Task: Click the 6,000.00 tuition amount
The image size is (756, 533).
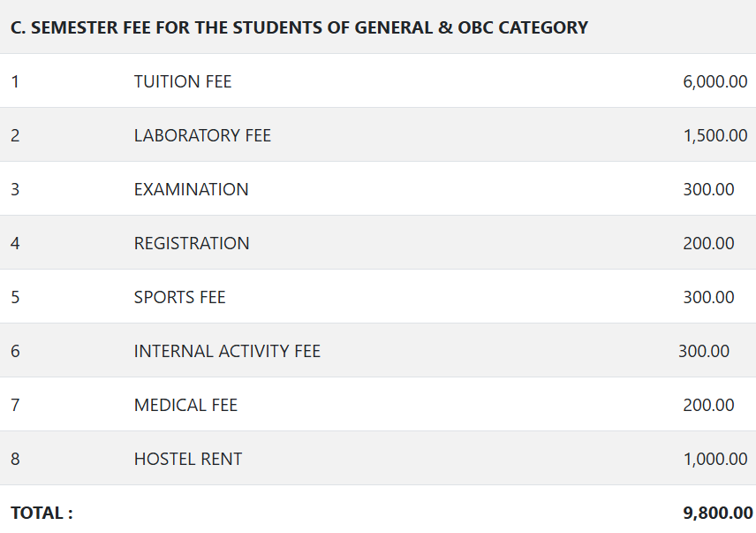Action: (x=714, y=81)
